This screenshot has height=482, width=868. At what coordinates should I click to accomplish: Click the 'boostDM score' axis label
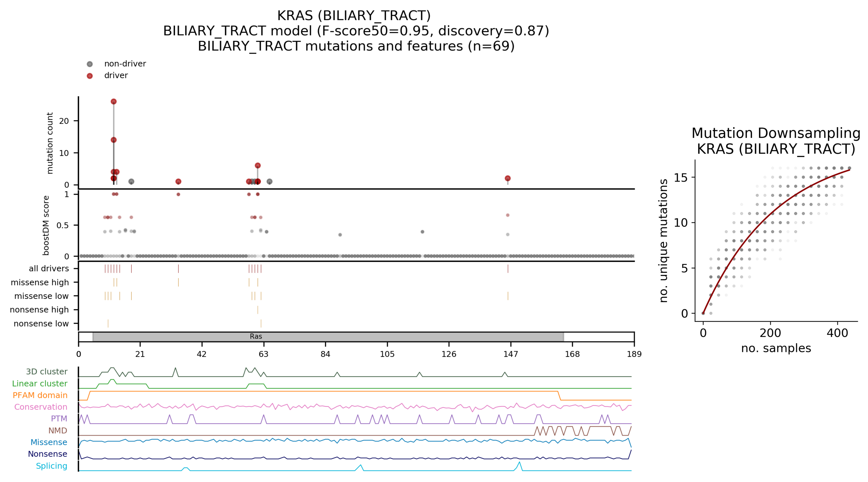pos(46,225)
